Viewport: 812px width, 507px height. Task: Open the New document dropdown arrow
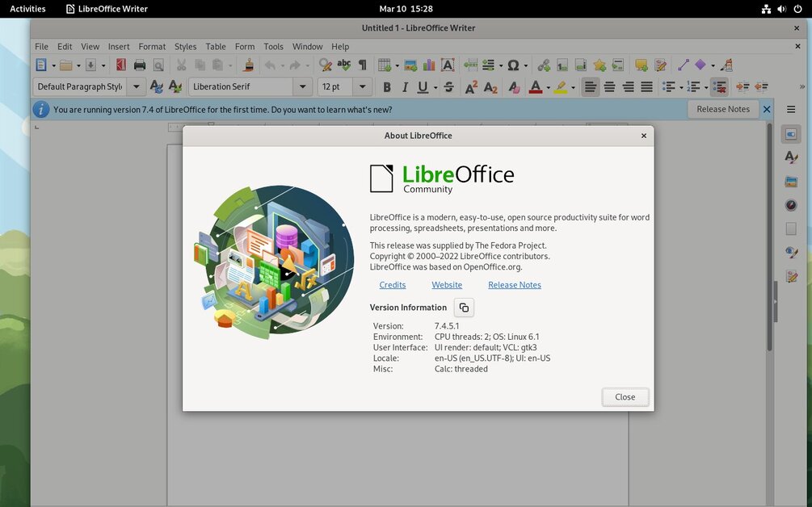53,65
